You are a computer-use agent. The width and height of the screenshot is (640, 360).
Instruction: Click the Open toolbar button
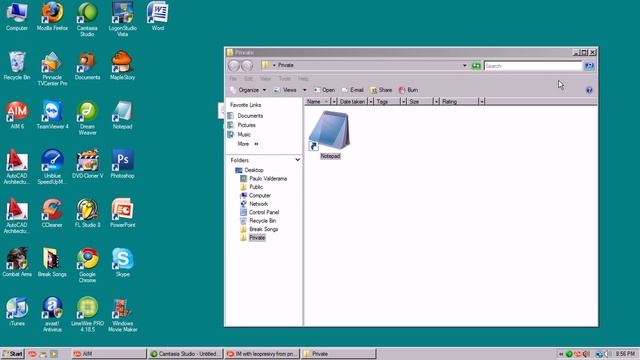(324, 90)
